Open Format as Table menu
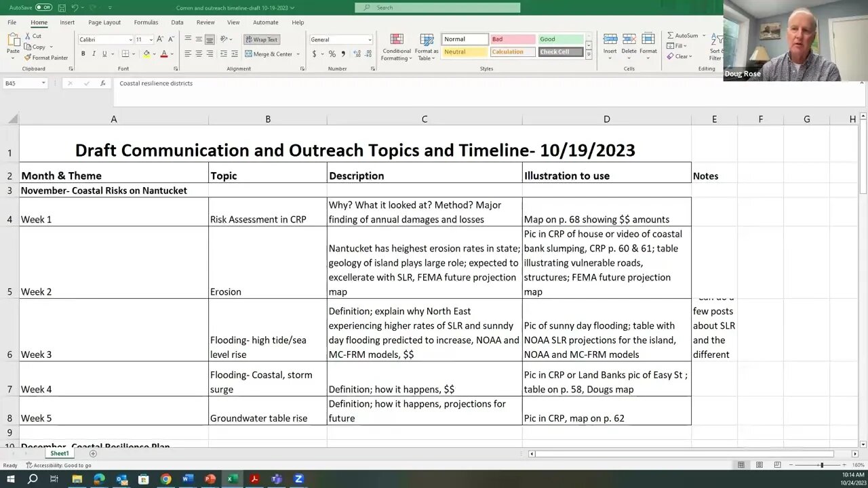 [x=427, y=47]
